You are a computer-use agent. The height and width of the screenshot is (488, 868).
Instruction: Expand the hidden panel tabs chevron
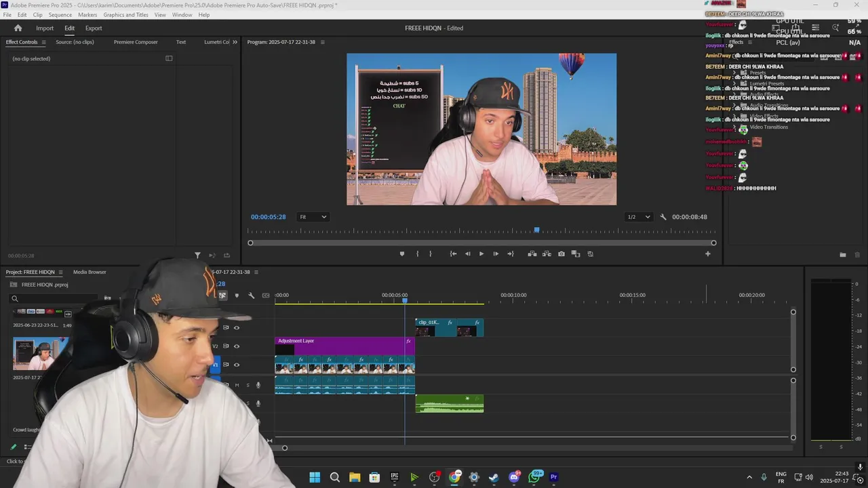[235, 42]
